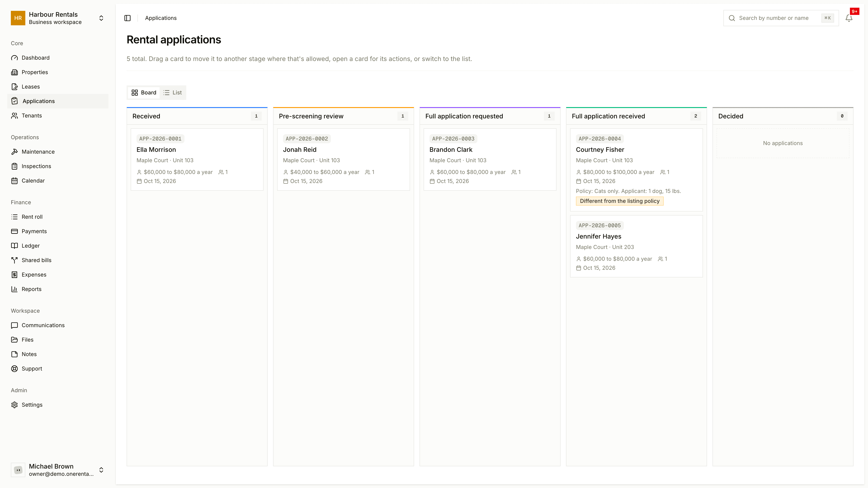Screen dimensions: 868x488
Task: Click Maple Court · Unit 203 text on Jennifer's card
Action: 604,247
